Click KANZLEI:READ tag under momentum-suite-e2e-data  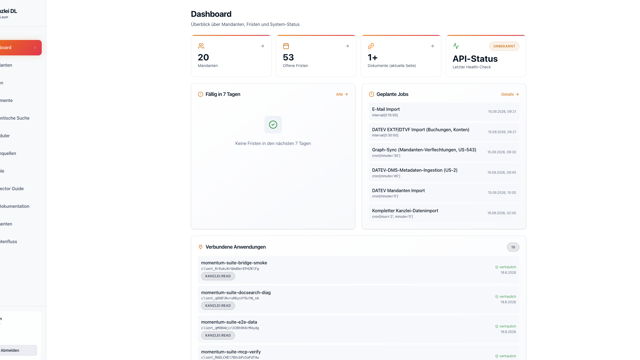point(218,336)
